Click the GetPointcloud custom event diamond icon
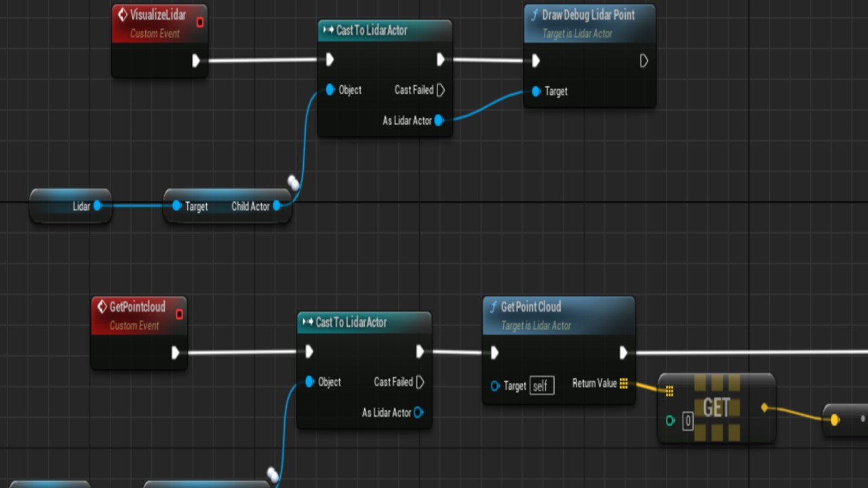Image resolution: width=868 pixels, height=488 pixels. point(102,307)
